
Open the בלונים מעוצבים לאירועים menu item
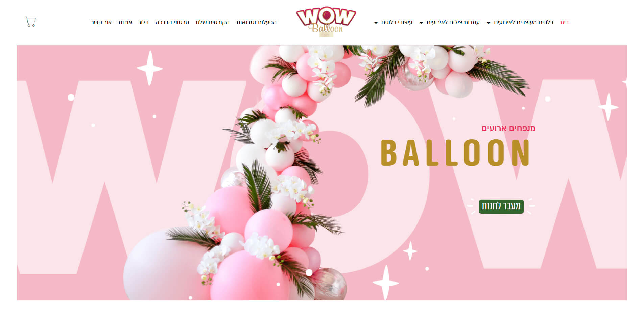point(524,22)
